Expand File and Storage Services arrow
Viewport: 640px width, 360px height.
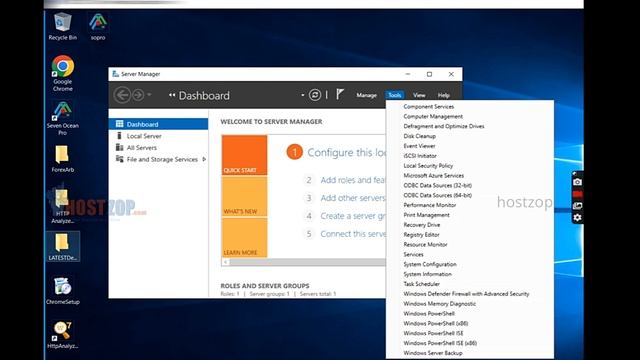(204, 159)
